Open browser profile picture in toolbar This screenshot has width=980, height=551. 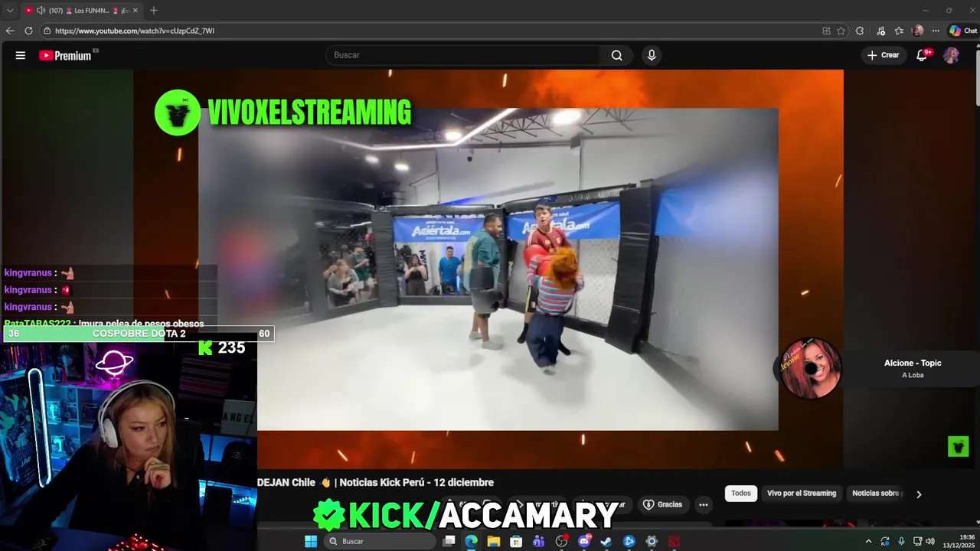[x=918, y=31]
